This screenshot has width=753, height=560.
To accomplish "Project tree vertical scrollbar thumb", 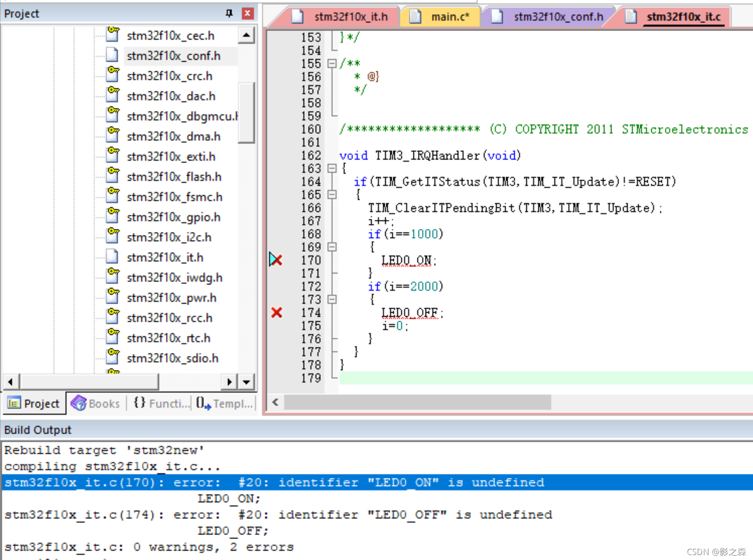I will click(x=246, y=112).
